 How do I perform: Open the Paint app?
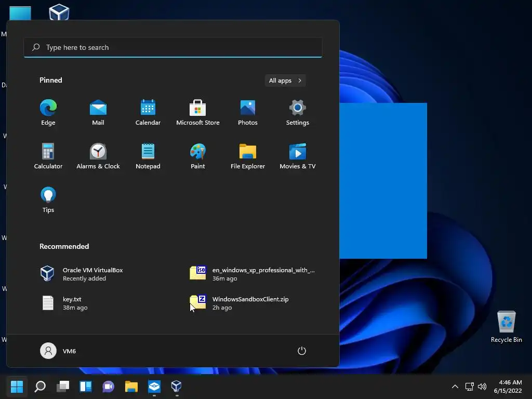(198, 156)
